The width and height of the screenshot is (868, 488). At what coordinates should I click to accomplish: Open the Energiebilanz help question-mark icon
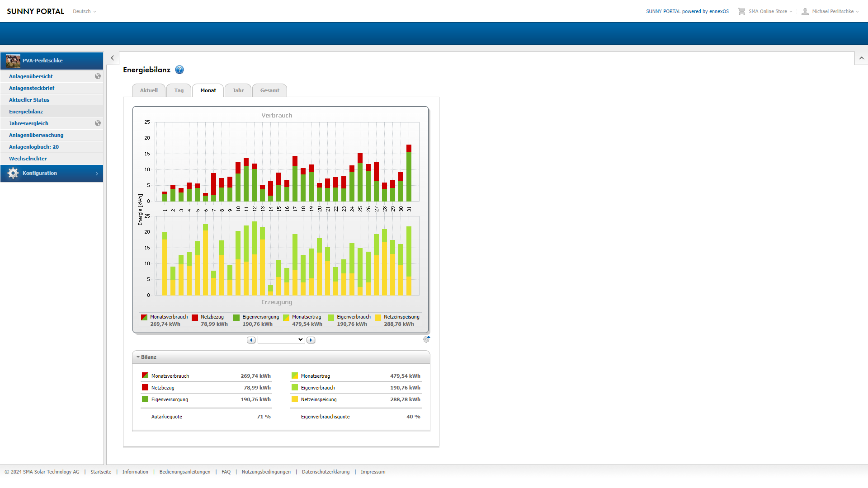179,70
